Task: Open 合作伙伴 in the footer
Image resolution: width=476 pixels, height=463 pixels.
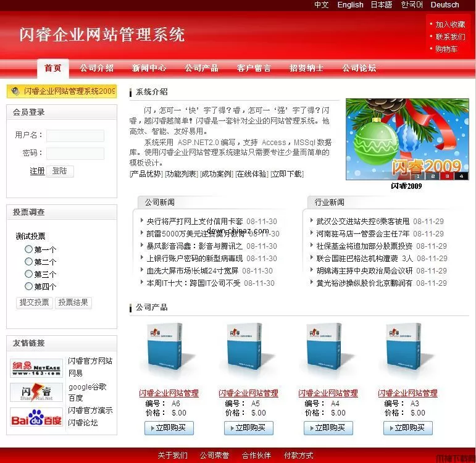Action: pyautogui.click(x=256, y=456)
